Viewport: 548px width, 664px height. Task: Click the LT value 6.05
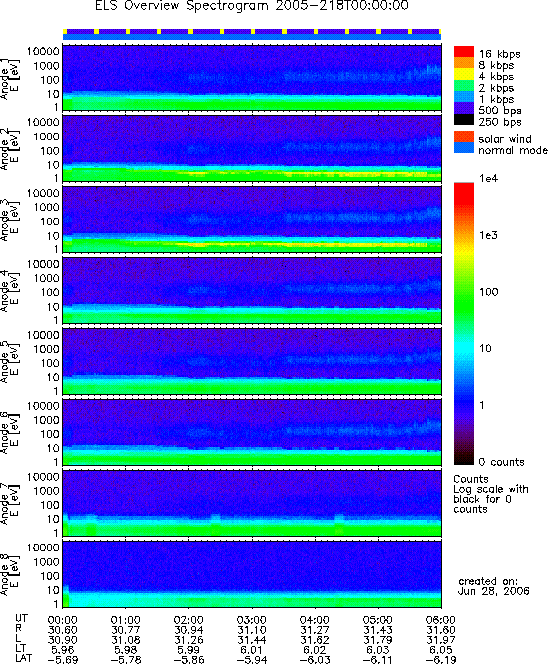(441, 650)
